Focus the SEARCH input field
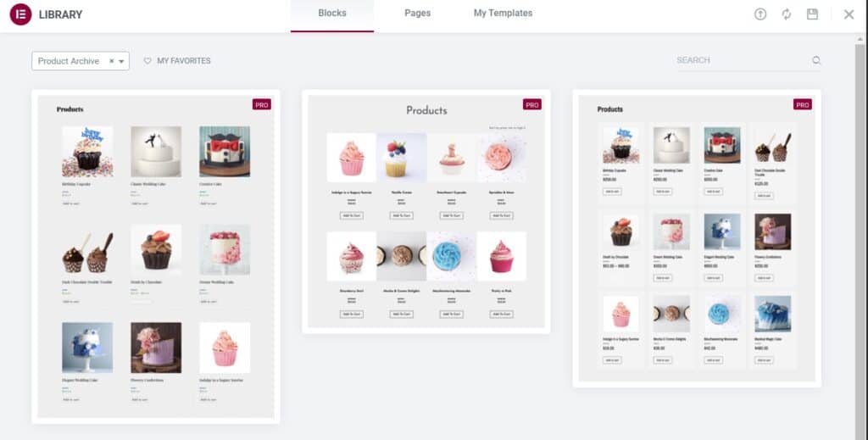The width and height of the screenshot is (868, 440). click(x=742, y=60)
